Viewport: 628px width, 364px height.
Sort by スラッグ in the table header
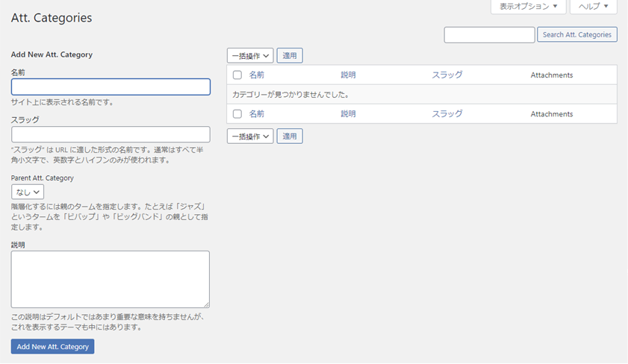(x=447, y=75)
